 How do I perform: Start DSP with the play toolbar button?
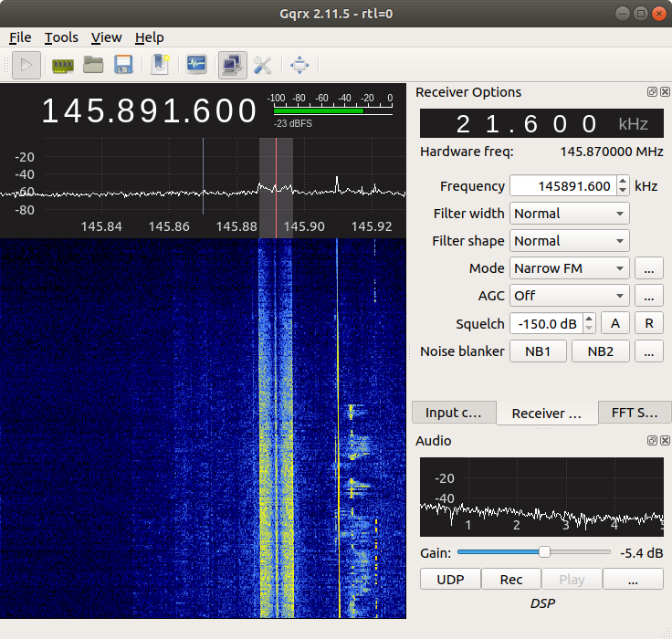[26, 65]
